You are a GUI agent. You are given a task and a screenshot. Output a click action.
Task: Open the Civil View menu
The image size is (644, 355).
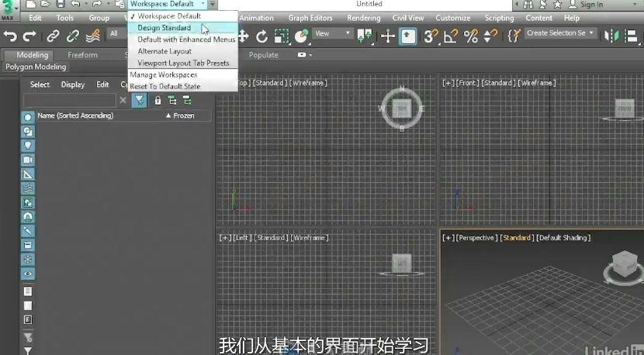coord(408,18)
